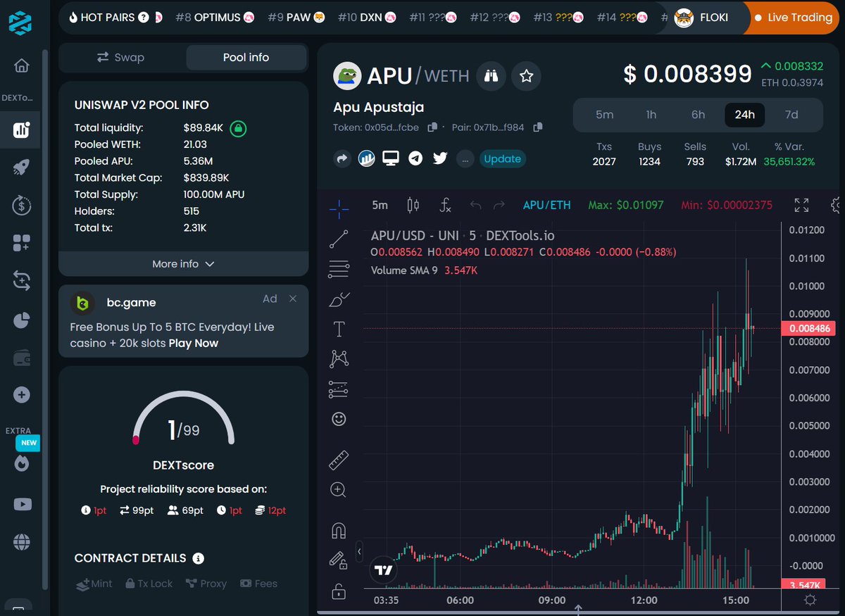The width and height of the screenshot is (845, 616).
Task: Select the zoom-in magnifier tool
Action: 339,490
